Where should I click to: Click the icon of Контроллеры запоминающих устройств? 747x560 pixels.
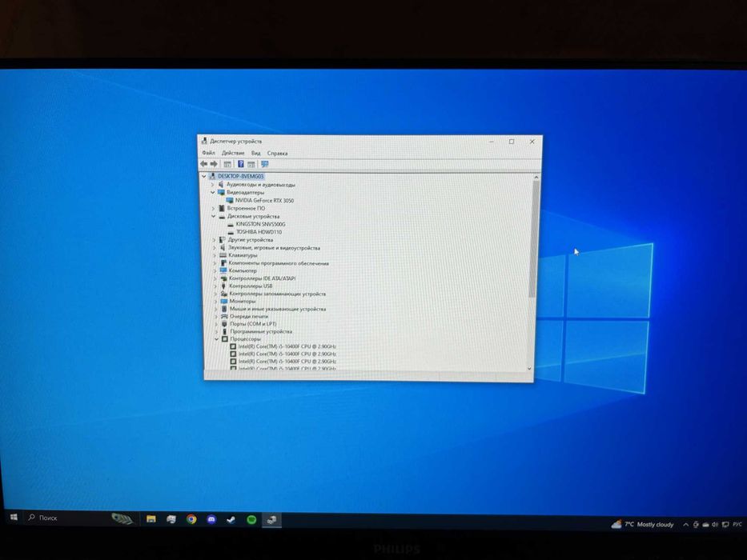point(224,294)
